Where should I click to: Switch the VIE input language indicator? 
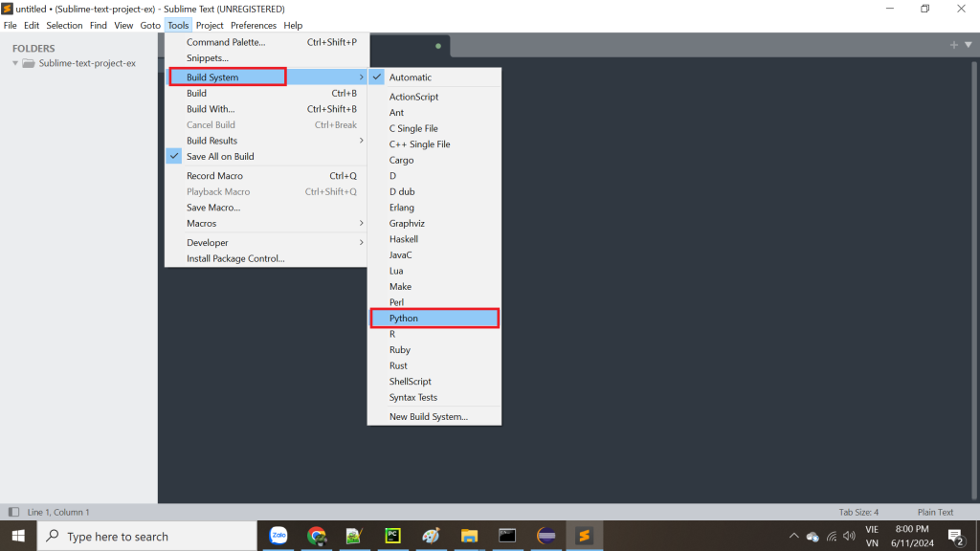point(872,536)
